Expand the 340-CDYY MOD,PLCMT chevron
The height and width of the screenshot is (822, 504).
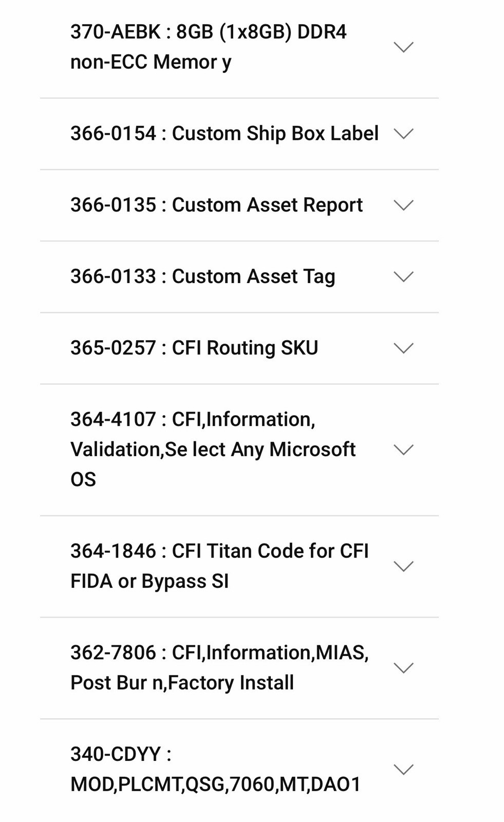pos(403,769)
